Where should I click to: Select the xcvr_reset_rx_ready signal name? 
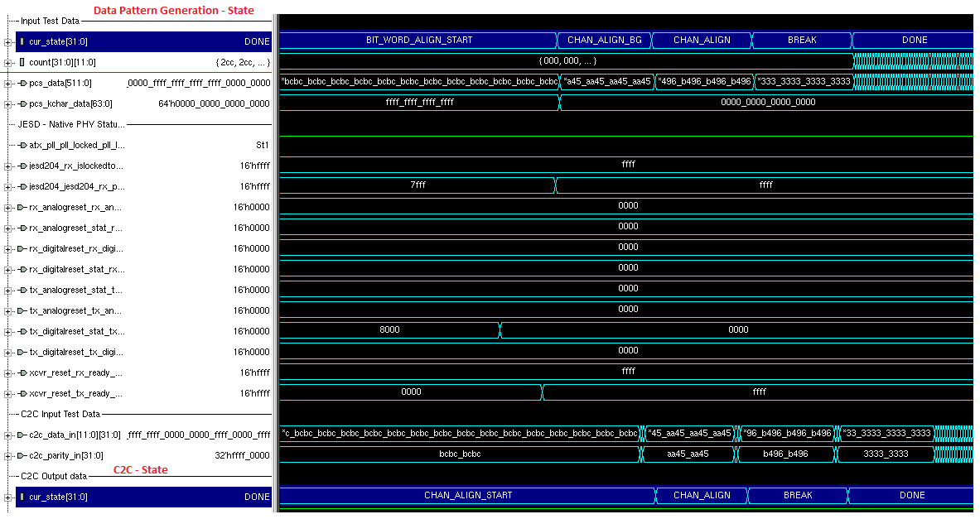click(x=75, y=372)
